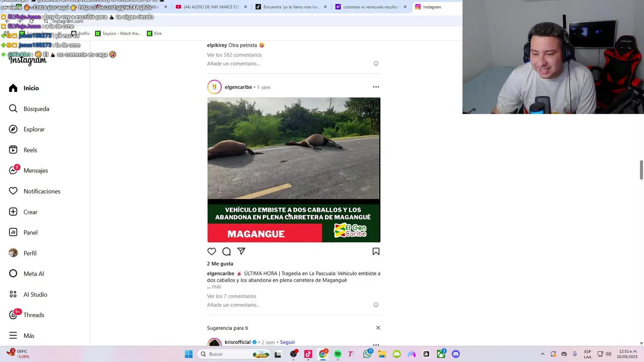
Task: Switch the ESP LAA input language
Action: click(x=588, y=354)
